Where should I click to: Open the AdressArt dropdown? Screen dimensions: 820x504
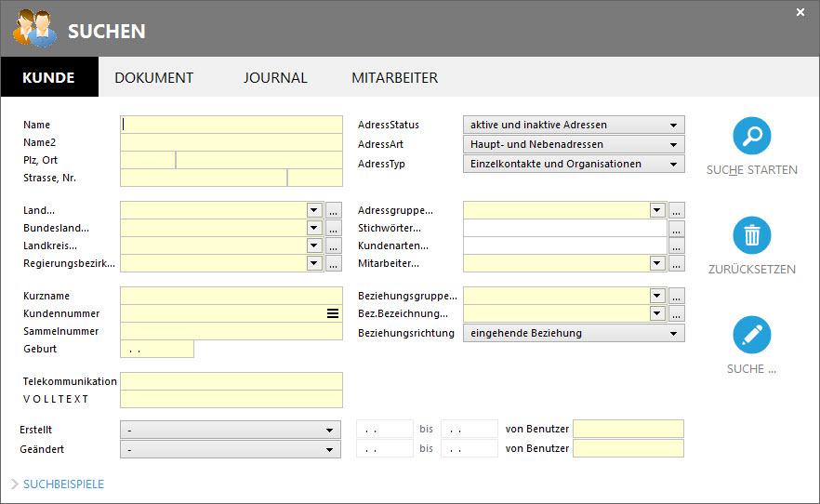[573, 145]
